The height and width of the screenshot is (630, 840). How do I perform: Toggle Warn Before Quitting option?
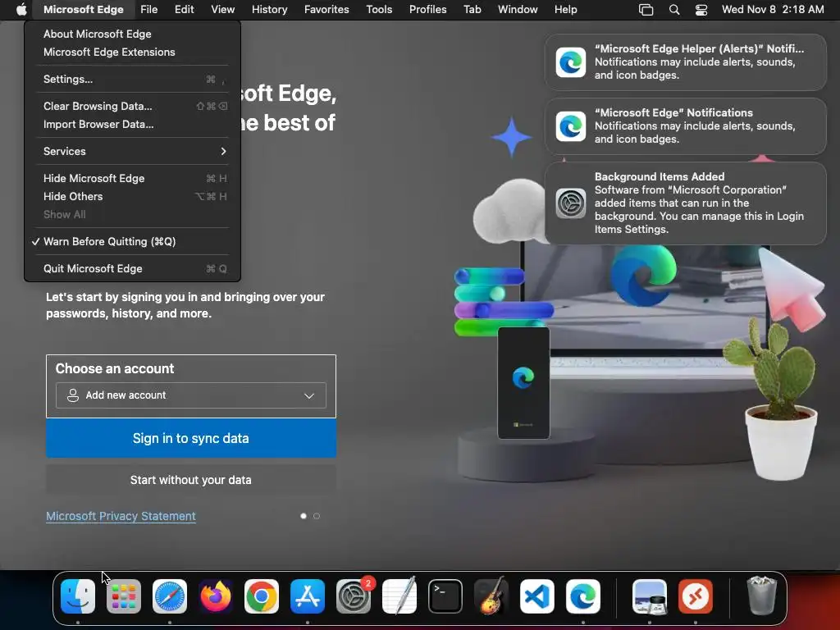(132, 242)
